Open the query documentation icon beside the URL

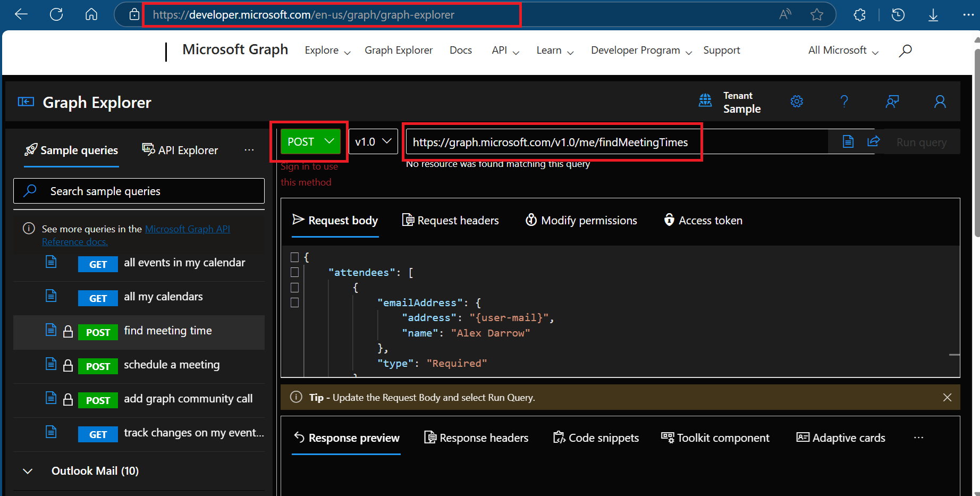click(x=848, y=141)
